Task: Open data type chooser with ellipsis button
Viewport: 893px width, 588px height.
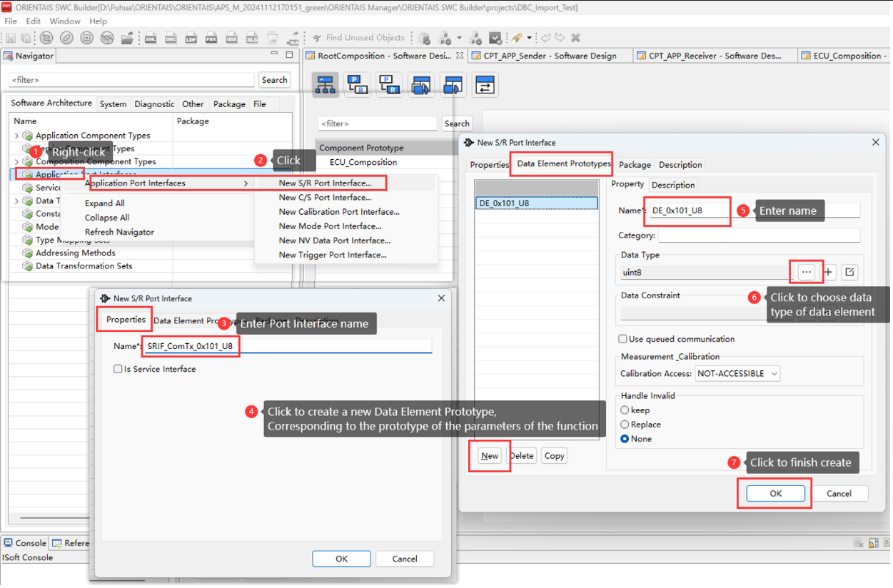Action: tap(806, 273)
